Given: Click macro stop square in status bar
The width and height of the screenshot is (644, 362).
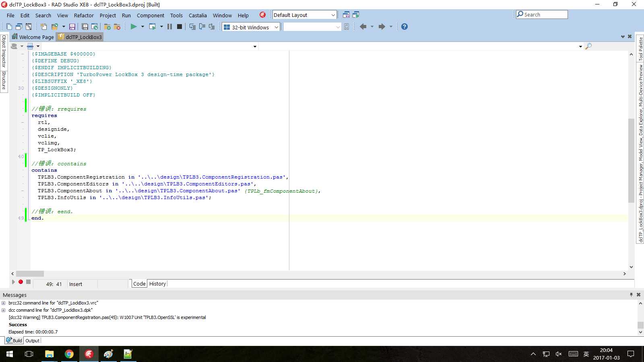Looking at the screenshot, I should tap(28, 282).
